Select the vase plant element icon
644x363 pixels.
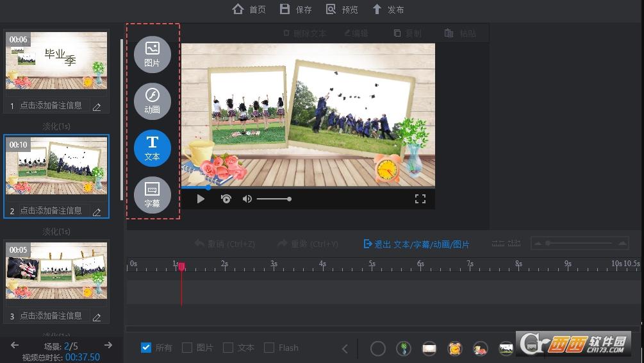404,349
